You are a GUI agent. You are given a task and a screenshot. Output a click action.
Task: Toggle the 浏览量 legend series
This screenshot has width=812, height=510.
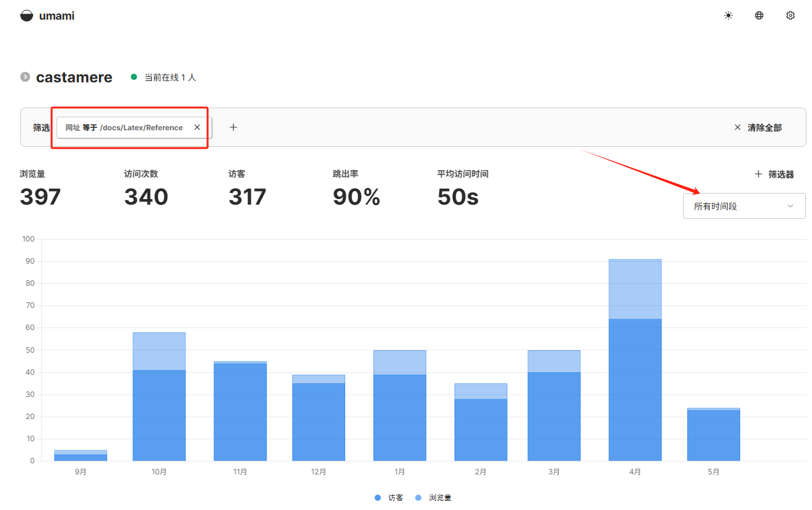coord(433,498)
